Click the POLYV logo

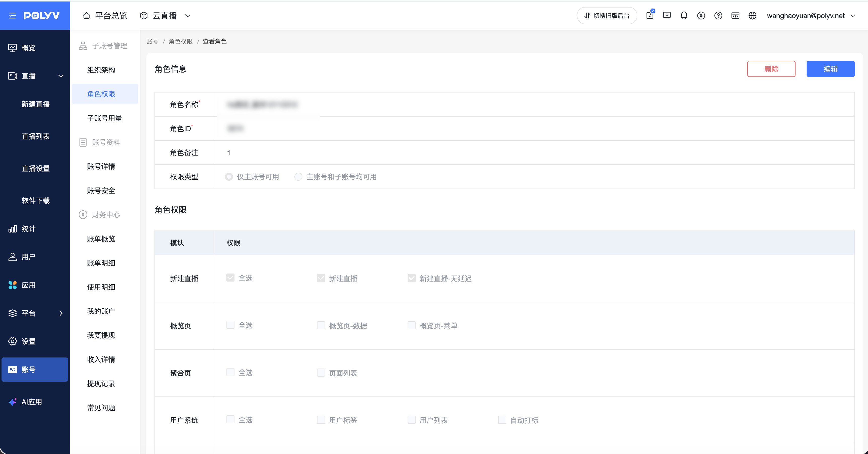click(42, 16)
